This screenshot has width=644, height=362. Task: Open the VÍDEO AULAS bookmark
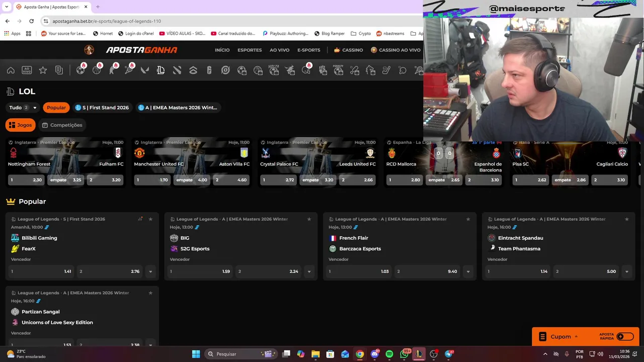click(182, 34)
